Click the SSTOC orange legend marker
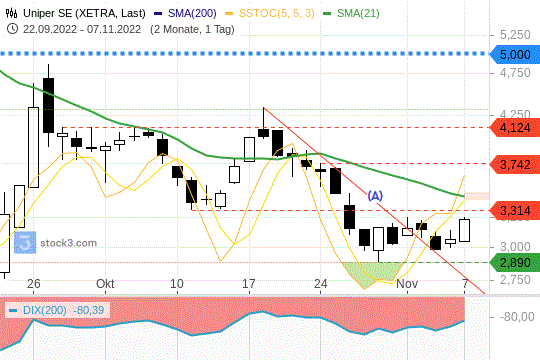The image size is (540, 360). [x=229, y=14]
